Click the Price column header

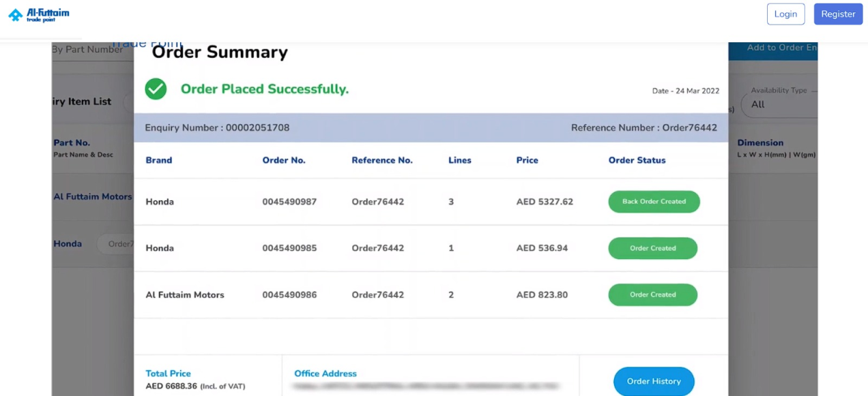click(x=527, y=160)
